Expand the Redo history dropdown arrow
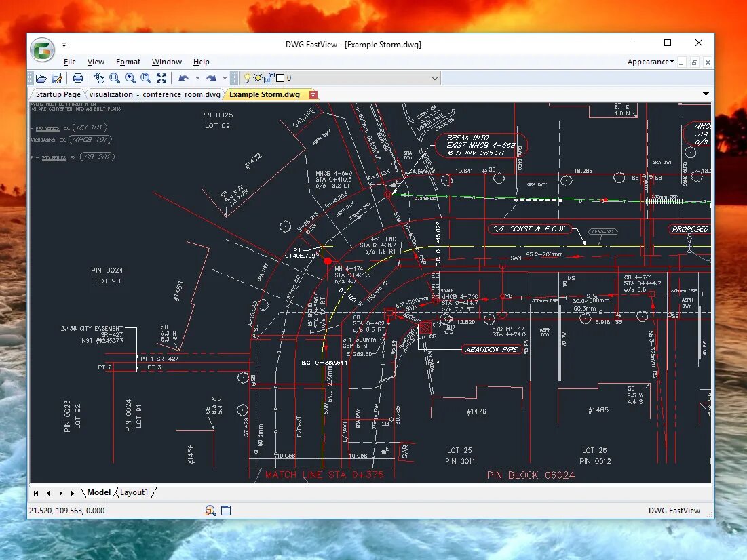 point(225,78)
